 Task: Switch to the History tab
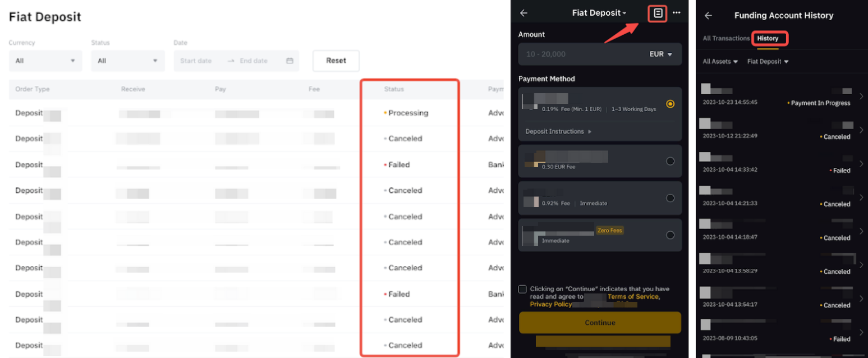coord(768,38)
